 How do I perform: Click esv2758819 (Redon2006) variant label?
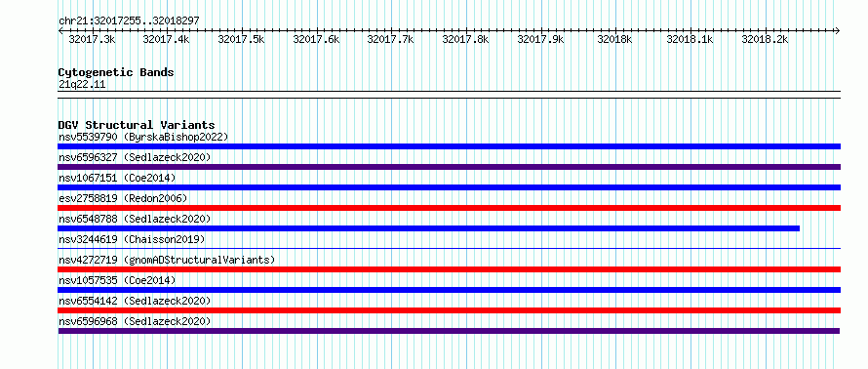click(123, 198)
